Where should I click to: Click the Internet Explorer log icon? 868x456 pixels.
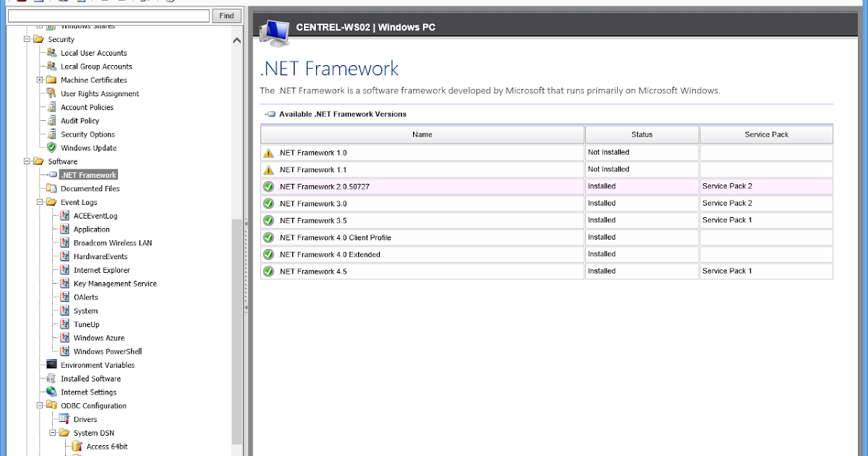coord(64,270)
